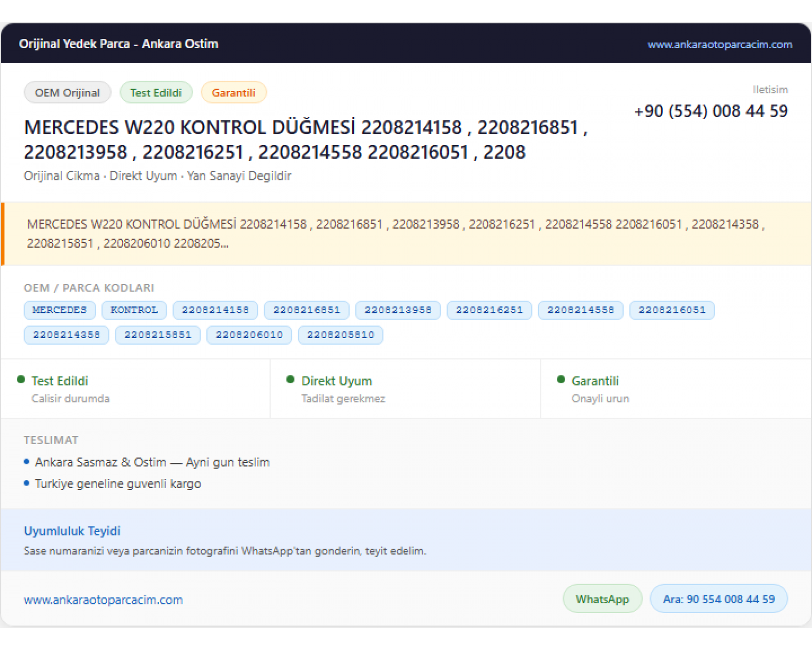Image resolution: width=812 pixels, height=650 pixels.
Task: Visit the footer www.ankaraotoparcacim.com link
Action: point(103,600)
